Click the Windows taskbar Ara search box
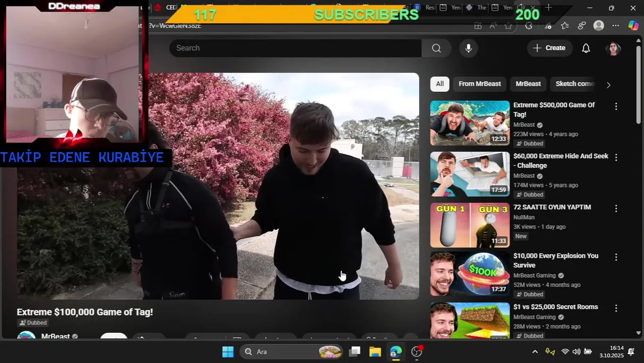Viewport: 644px width, 363px height. pyautogui.click(x=291, y=351)
